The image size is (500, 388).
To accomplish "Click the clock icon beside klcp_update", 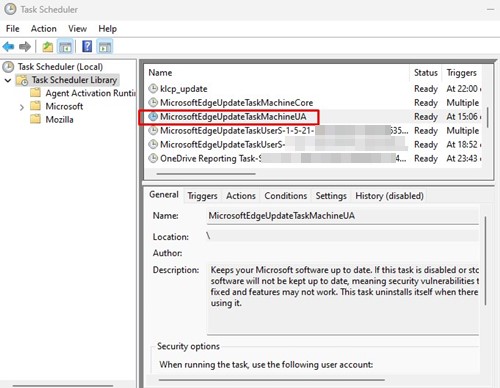I will pos(153,89).
